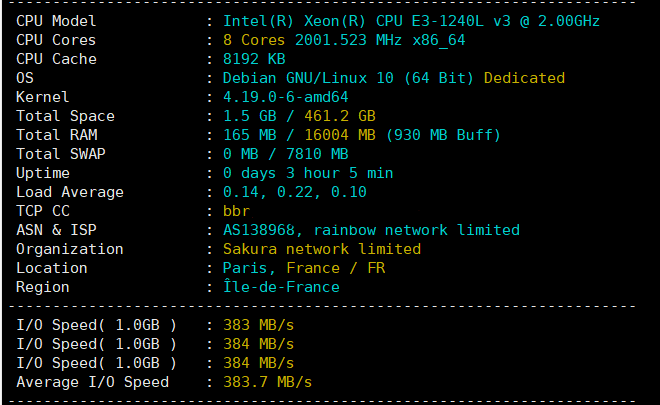Click the 'Total SWAP' label
The height and width of the screenshot is (405, 660).
coord(61,154)
